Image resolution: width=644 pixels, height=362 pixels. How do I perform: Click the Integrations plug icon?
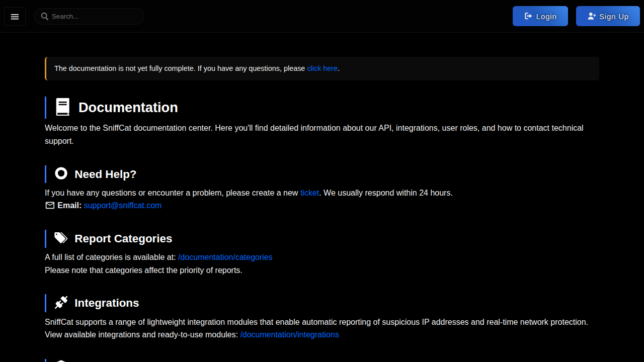(x=61, y=302)
